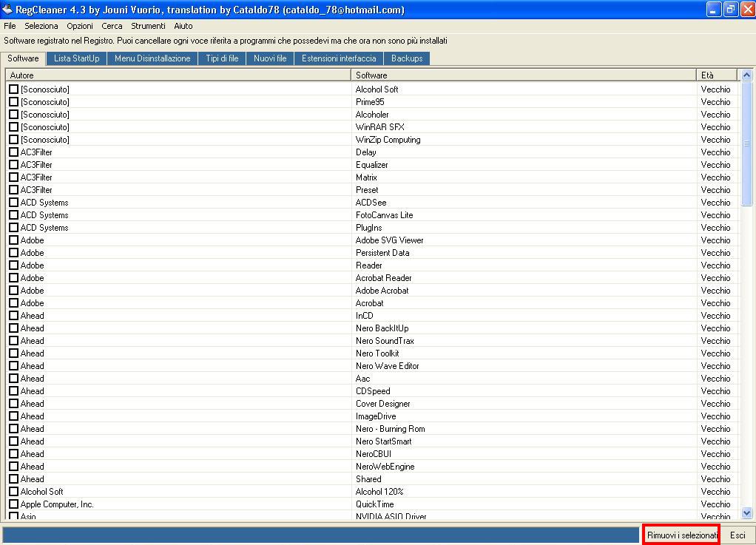Check the Acrobat Reader row checkbox
The image size is (756, 545).
13,277
